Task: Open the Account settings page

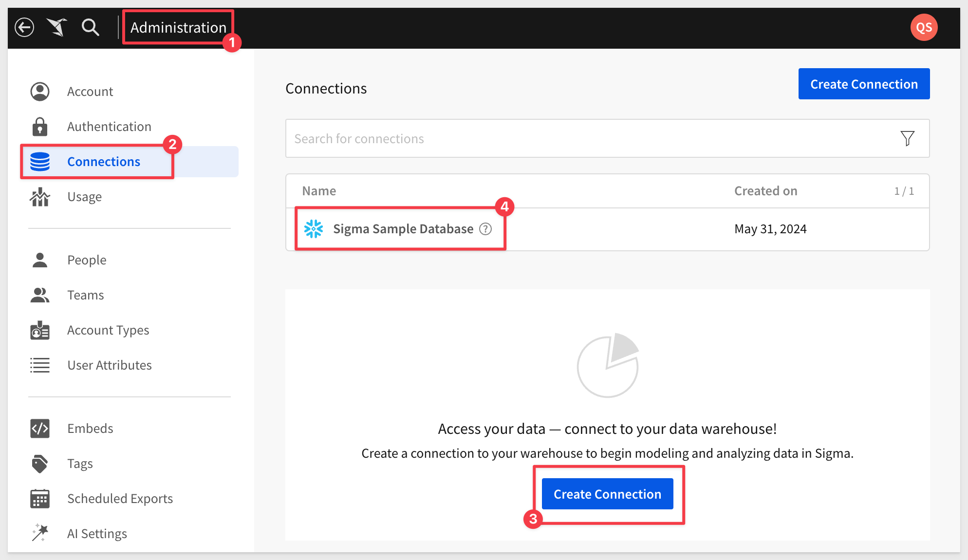Action: [90, 92]
